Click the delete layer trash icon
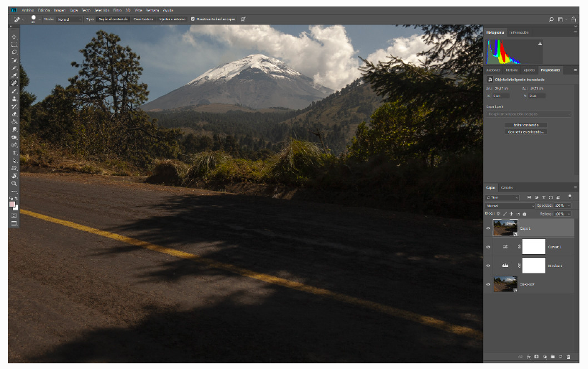Screen dimensions: 588x369 (568, 356)
